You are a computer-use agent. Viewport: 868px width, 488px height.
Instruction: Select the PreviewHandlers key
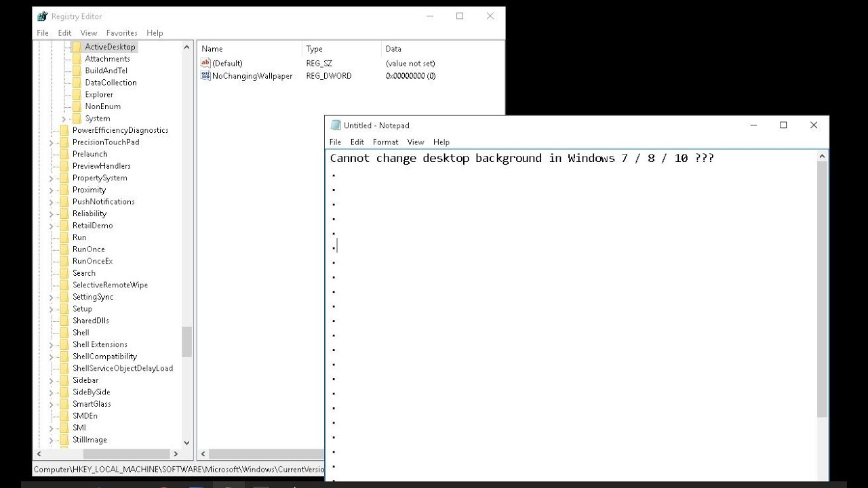tap(102, 166)
